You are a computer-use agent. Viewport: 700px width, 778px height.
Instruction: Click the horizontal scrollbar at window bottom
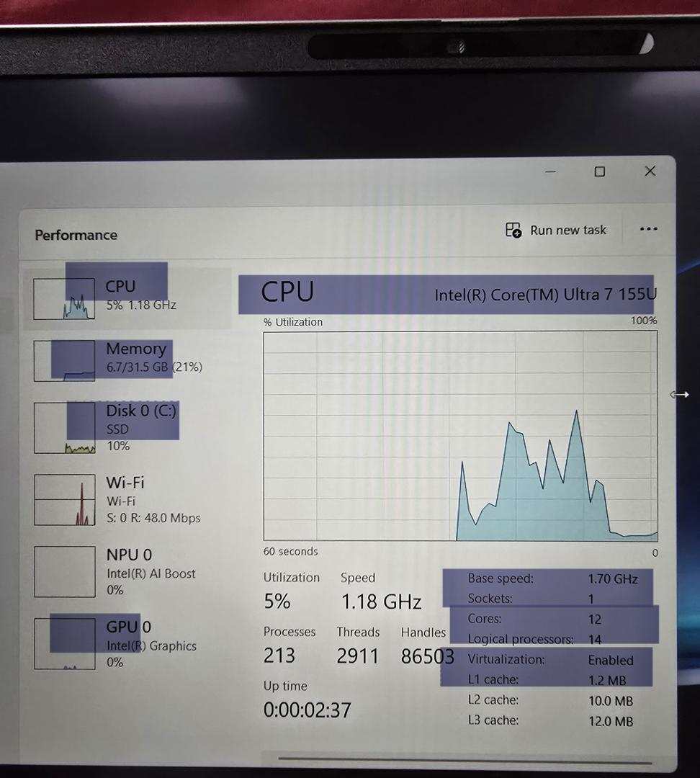[x=465, y=761]
